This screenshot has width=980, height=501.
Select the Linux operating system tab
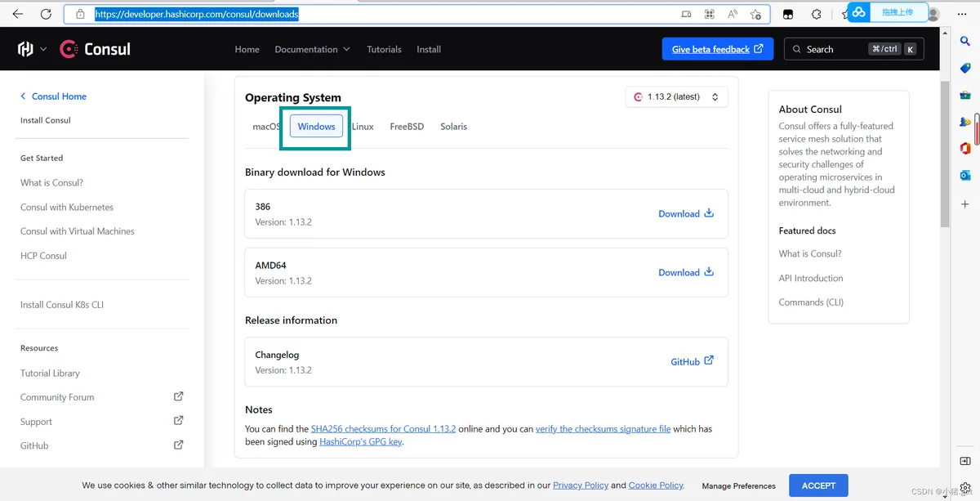pos(363,127)
